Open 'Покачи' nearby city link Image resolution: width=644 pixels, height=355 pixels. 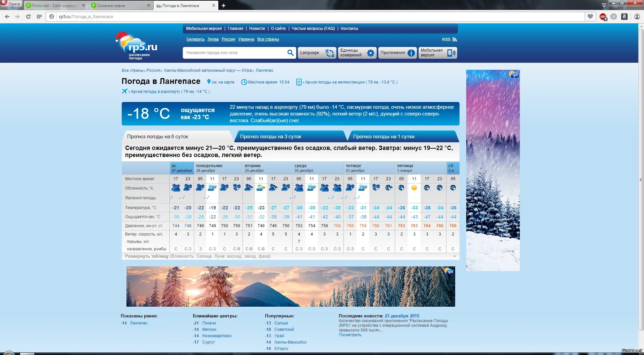(x=209, y=323)
